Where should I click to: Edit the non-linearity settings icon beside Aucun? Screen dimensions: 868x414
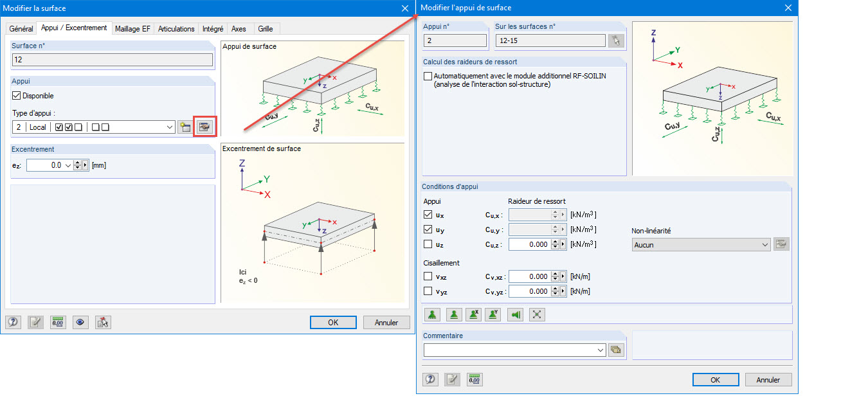tap(781, 244)
